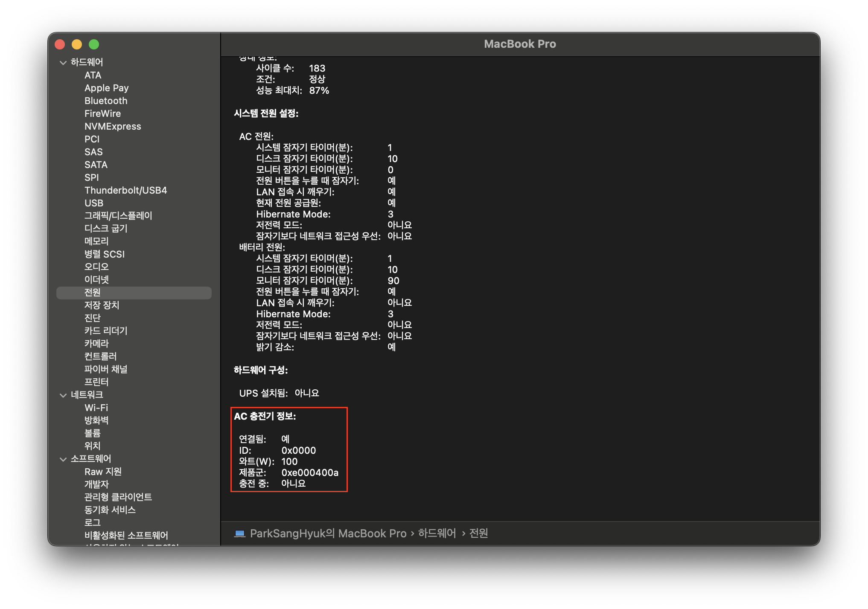Click the MacBook Pro window title

(x=520, y=44)
